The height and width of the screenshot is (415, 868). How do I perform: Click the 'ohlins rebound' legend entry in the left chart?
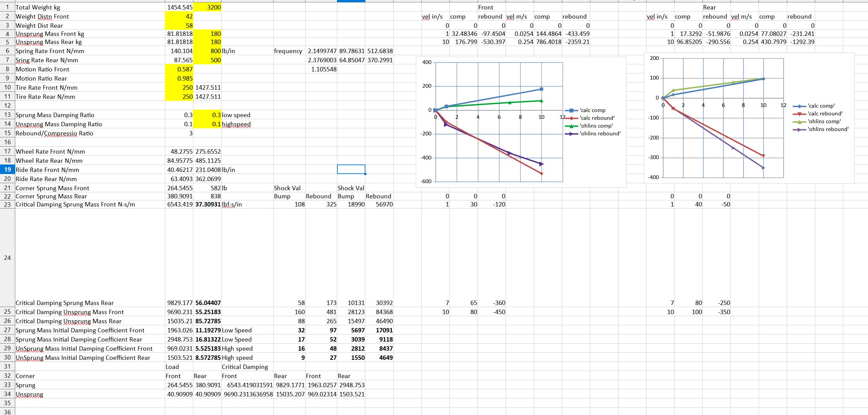click(600, 134)
